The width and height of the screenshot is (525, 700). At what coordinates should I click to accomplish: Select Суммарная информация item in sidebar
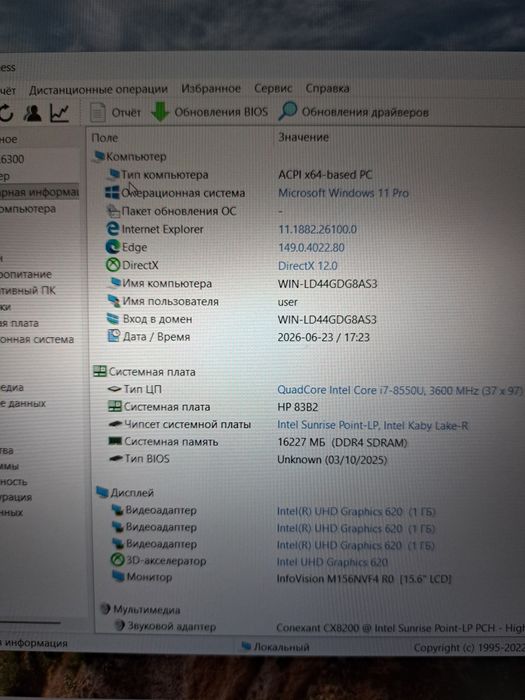click(x=39, y=192)
